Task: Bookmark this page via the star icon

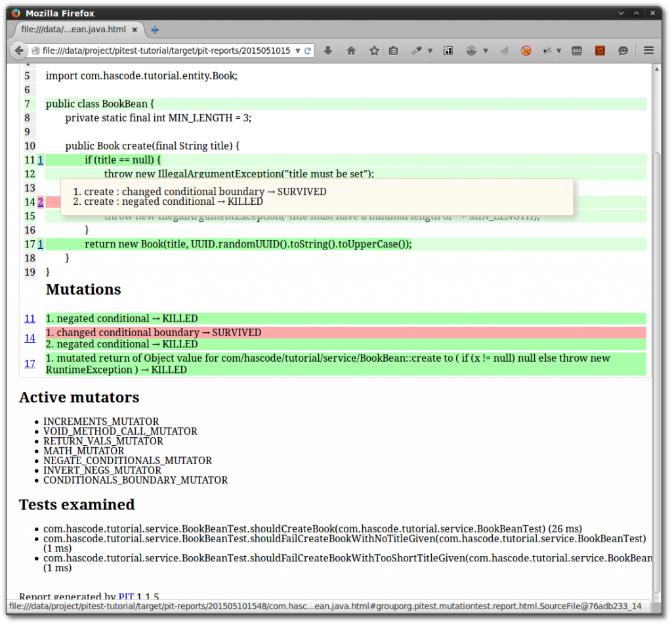Action: [x=373, y=51]
